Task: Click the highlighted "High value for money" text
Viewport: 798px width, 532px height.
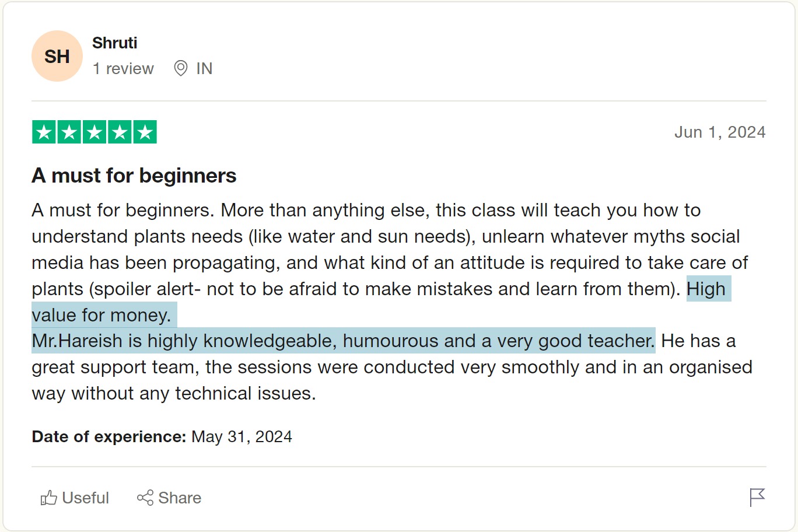Action: (101, 315)
